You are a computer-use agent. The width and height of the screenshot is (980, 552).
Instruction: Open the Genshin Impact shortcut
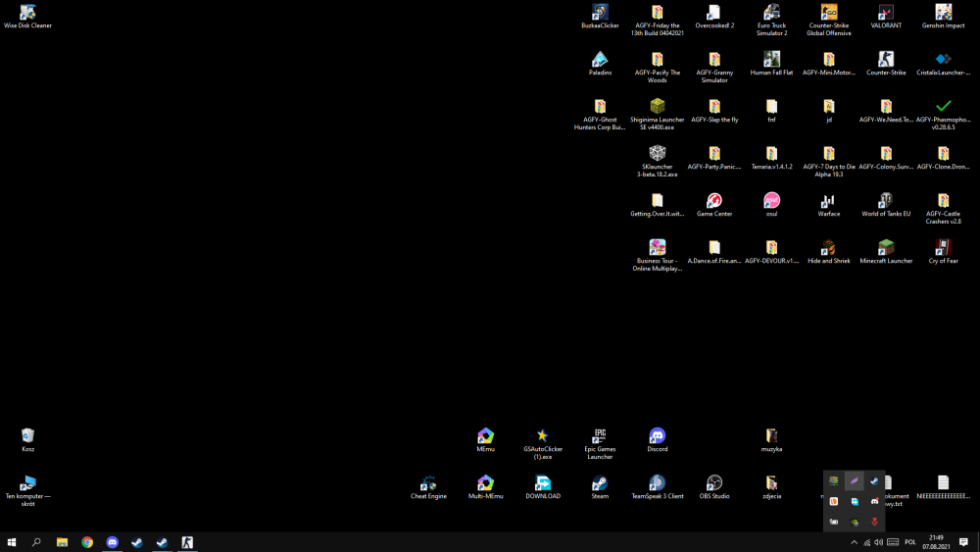(943, 17)
